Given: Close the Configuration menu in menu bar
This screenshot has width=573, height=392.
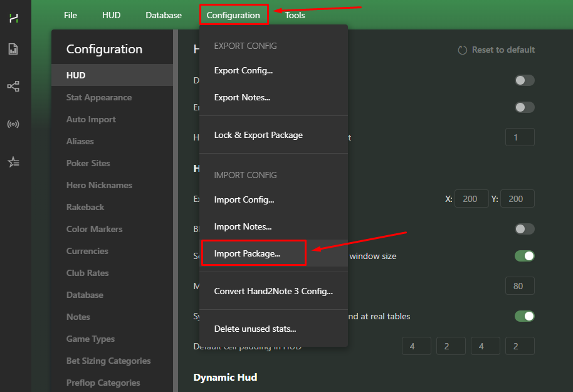Looking at the screenshot, I should click(233, 15).
